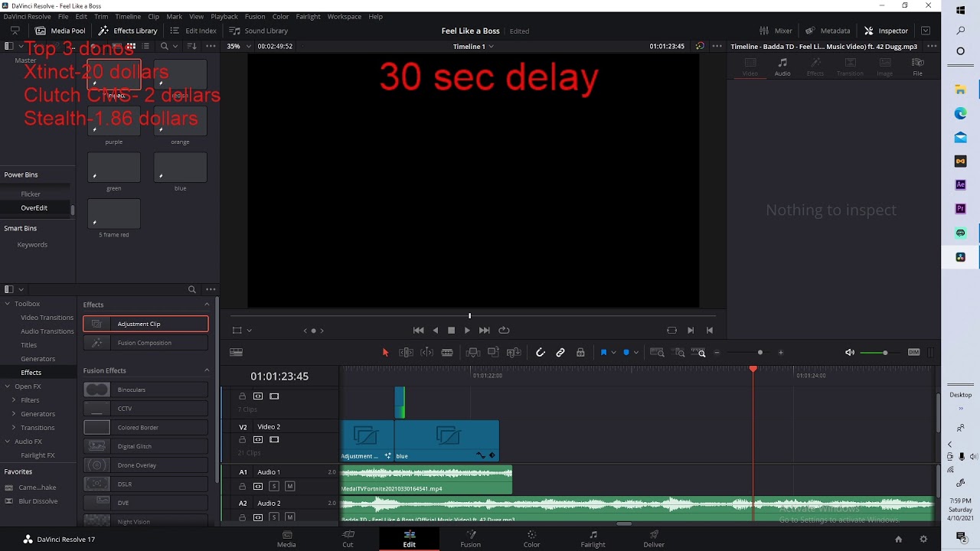
Task: Jump to last frame button
Action: (484, 331)
